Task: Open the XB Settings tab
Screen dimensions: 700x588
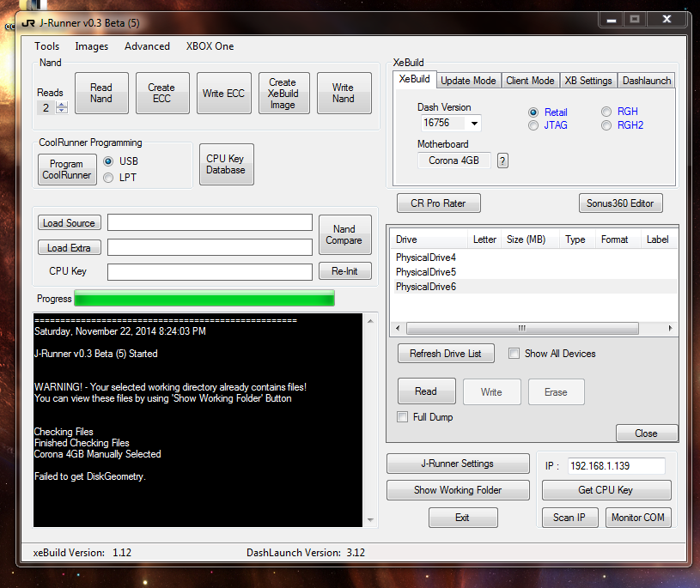Action: 588,81
